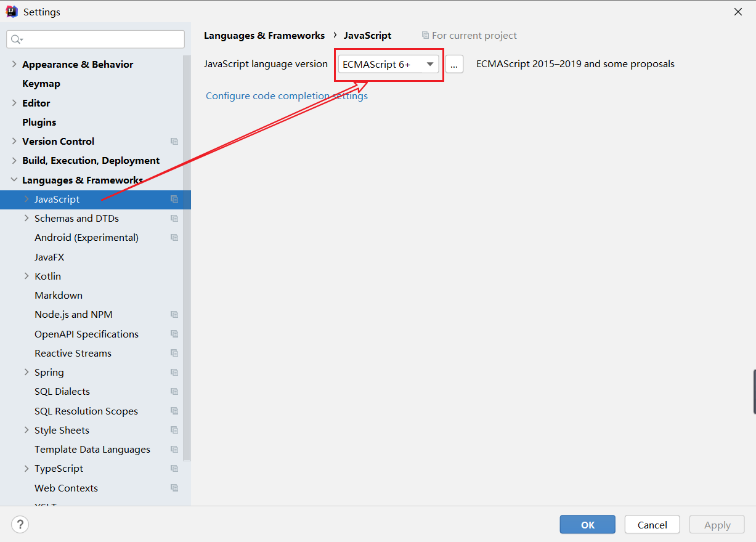Open the JavaScript language version dropdown
The height and width of the screenshot is (542, 756).
[388, 64]
